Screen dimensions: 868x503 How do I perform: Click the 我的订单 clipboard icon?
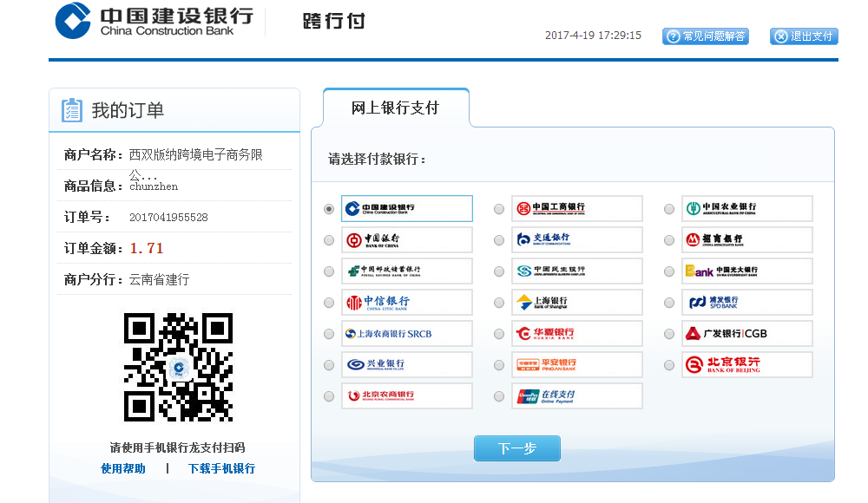[x=72, y=110]
